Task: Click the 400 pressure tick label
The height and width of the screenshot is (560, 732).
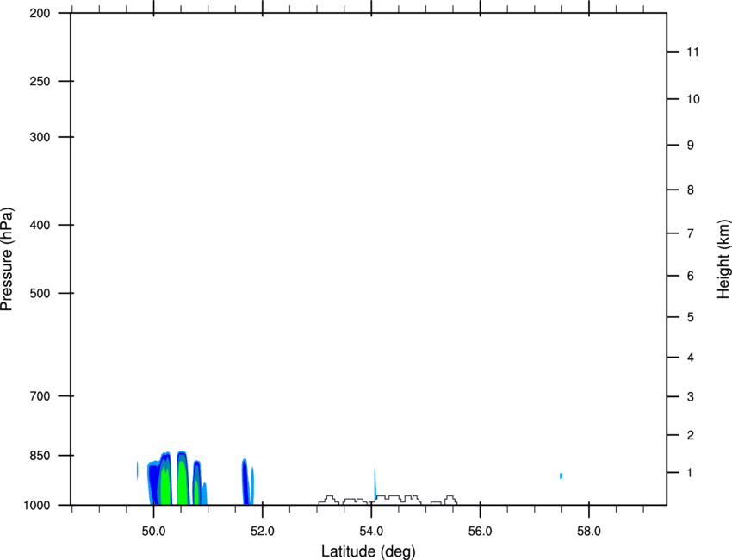Action: (40, 225)
